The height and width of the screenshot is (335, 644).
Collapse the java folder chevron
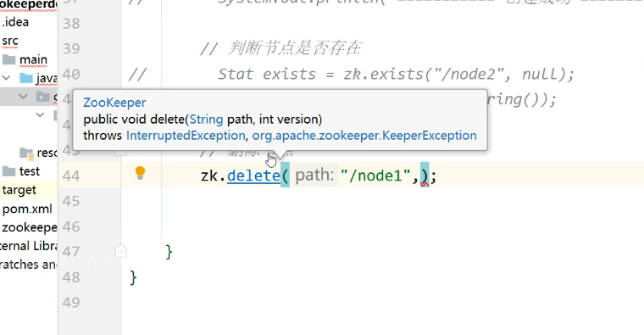click(x=6, y=78)
